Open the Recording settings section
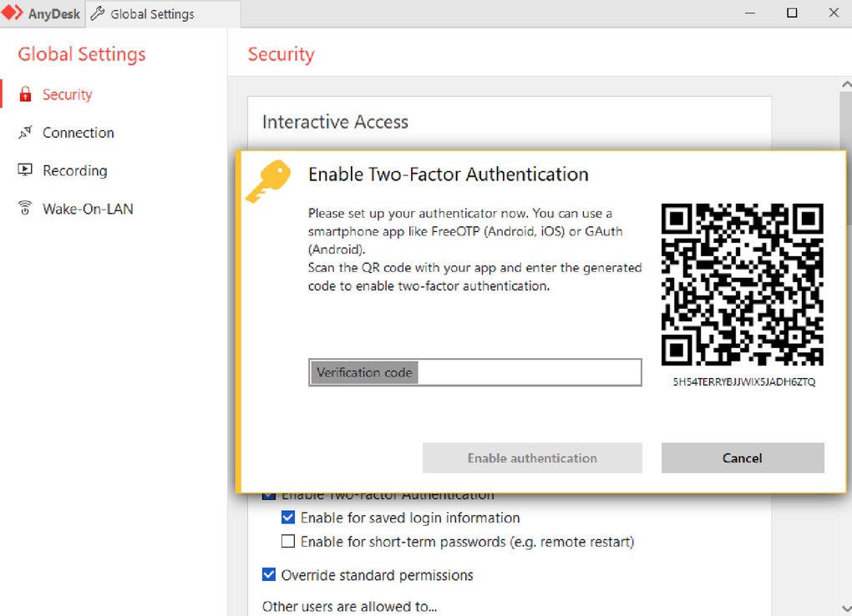Viewport: 852px width, 616px height. pos(74,170)
